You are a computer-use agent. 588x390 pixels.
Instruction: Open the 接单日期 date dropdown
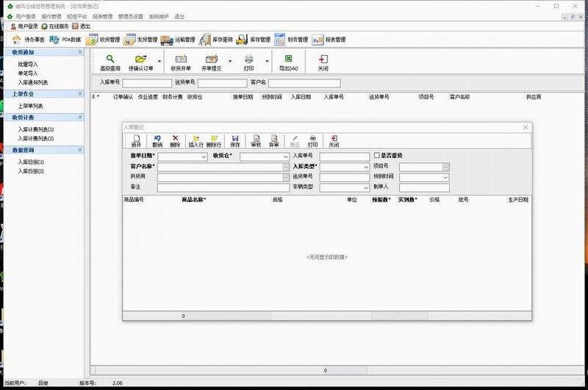click(x=204, y=156)
